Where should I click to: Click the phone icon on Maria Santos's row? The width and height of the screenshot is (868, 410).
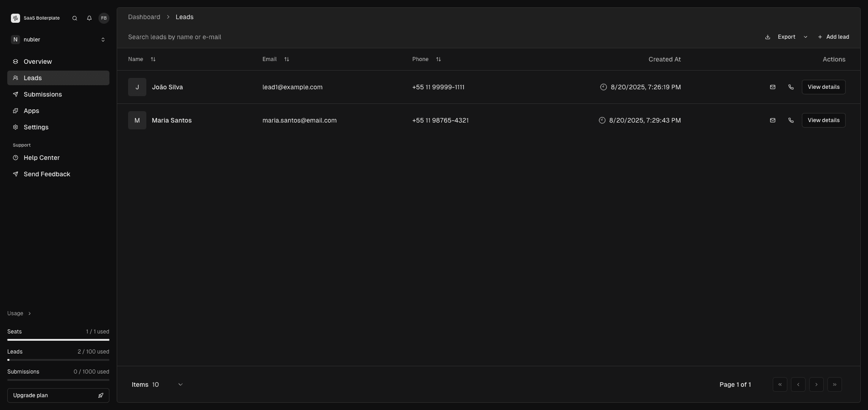pyautogui.click(x=790, y=120)
